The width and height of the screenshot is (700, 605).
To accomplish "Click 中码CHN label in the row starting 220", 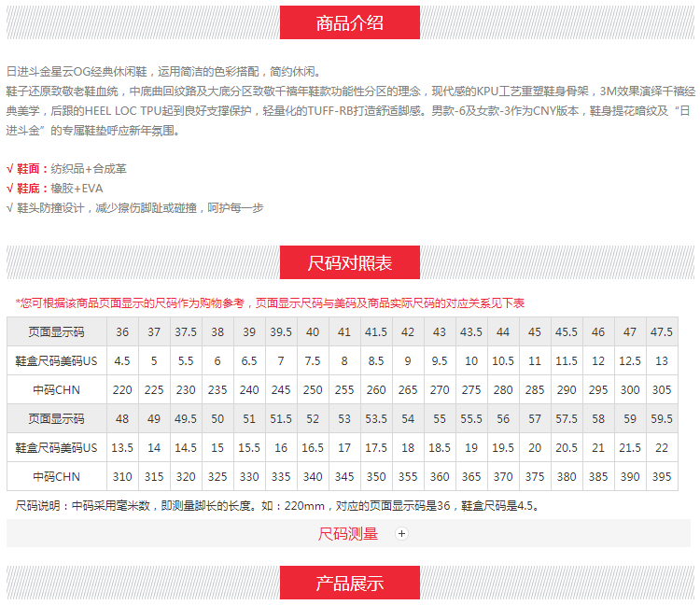I will tap(56, 389).
